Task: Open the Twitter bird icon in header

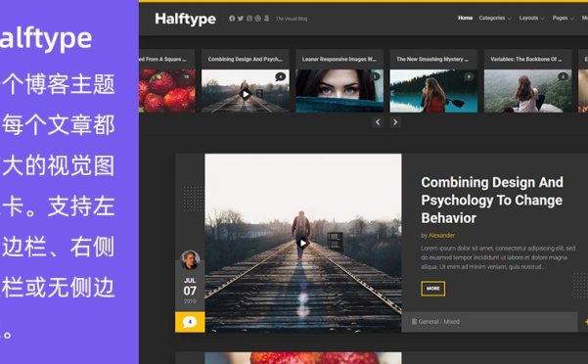Action: (x=241, y=19)
